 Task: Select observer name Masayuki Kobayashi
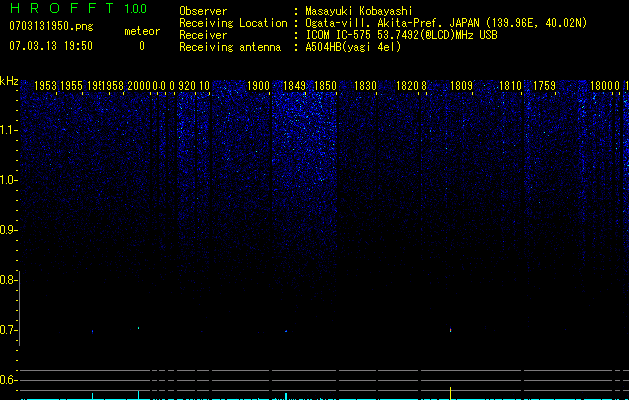click(359, 11)
